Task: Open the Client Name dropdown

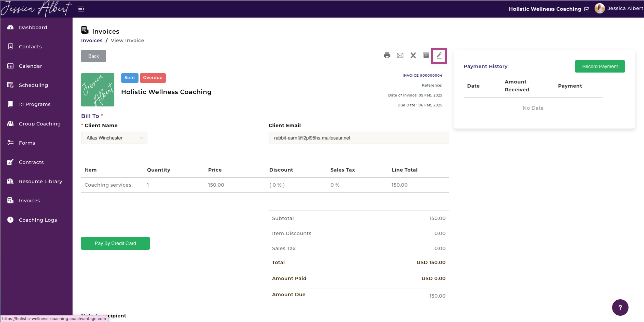Action: tap(114, 138)
